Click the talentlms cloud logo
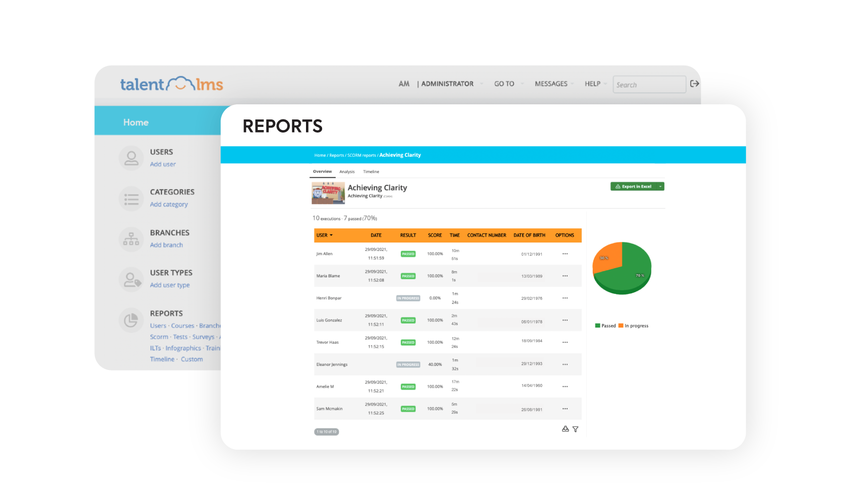 pyautogui.click(x=180, y=84)
